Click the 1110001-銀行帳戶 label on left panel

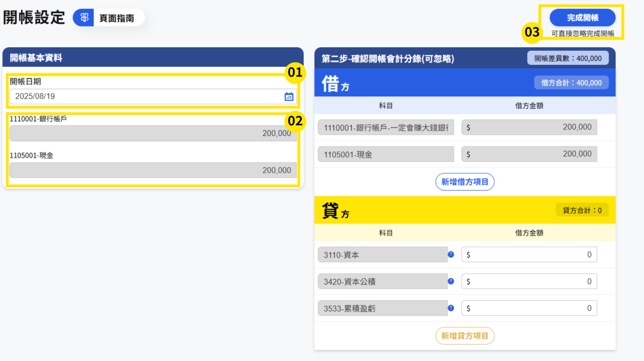(38, 119)
